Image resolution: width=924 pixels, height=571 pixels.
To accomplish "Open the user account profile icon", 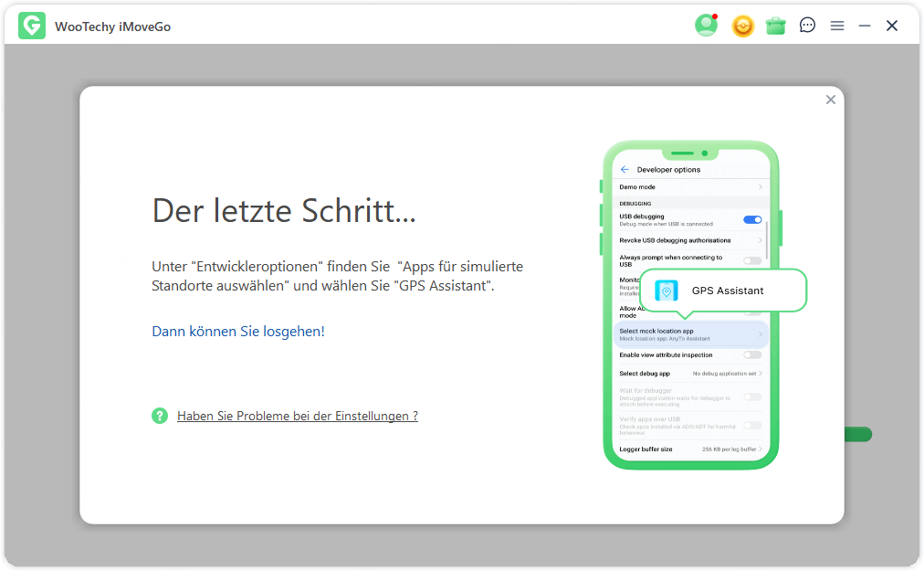I will [706, 26].
